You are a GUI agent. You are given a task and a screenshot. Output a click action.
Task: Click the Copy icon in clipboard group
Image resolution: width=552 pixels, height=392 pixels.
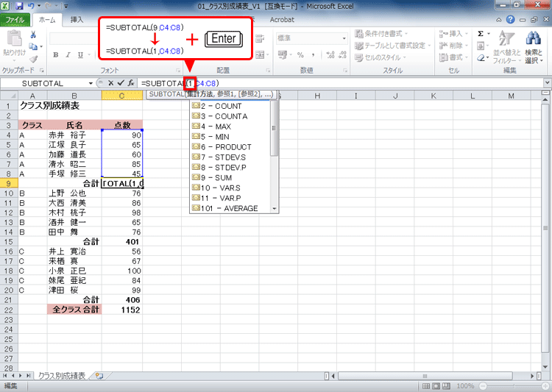pos(33,46)
